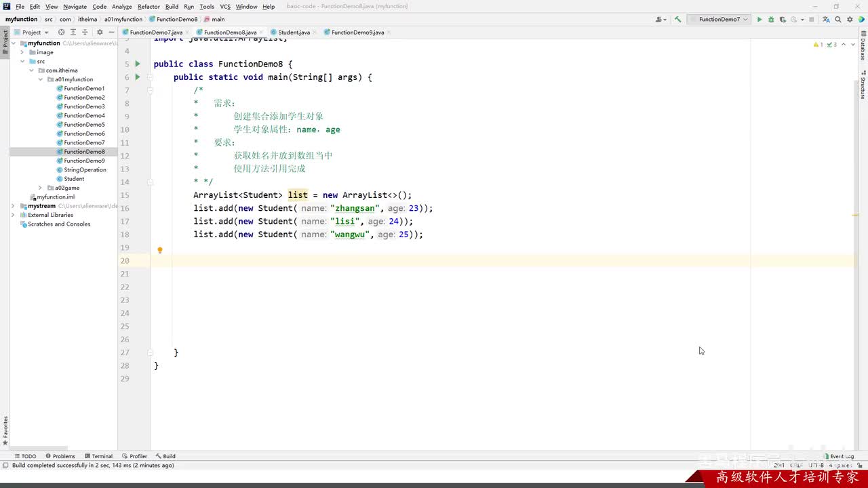Run FunctionDemo7 with the green play icon

point(759,20)
